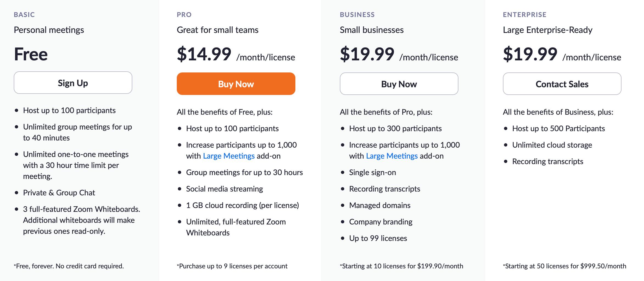
Task: Open the Large Meetings link under Business
Action: 391,156
